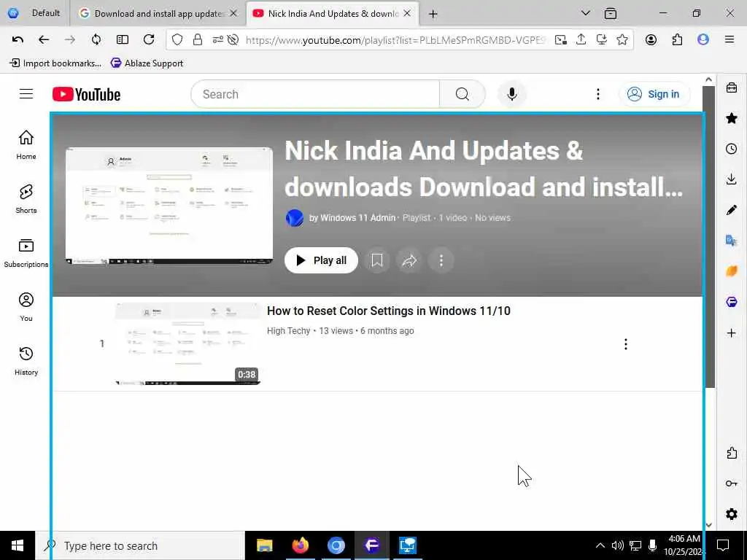Open picture-in-picture icon in address bar

click(x=561, y=40)
